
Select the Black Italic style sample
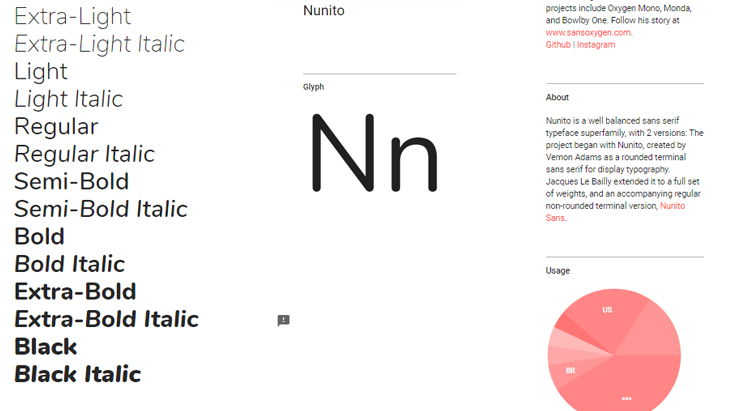tap(77, 374)
